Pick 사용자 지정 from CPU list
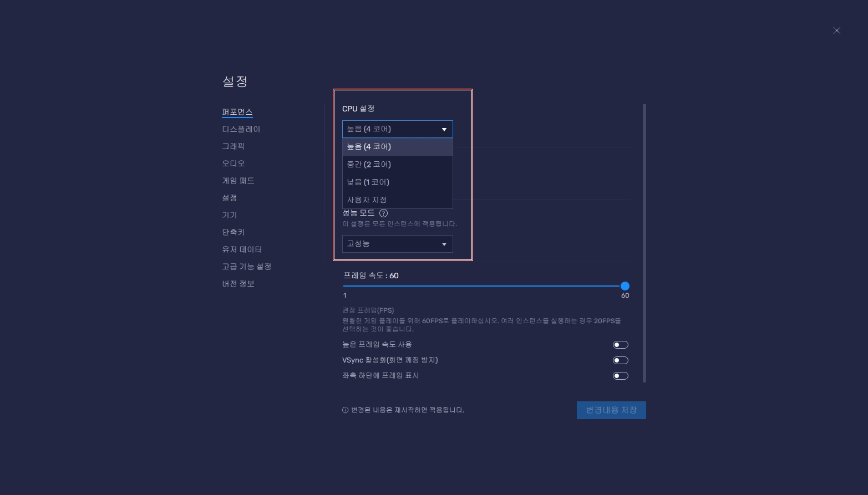 coord(398,200)
